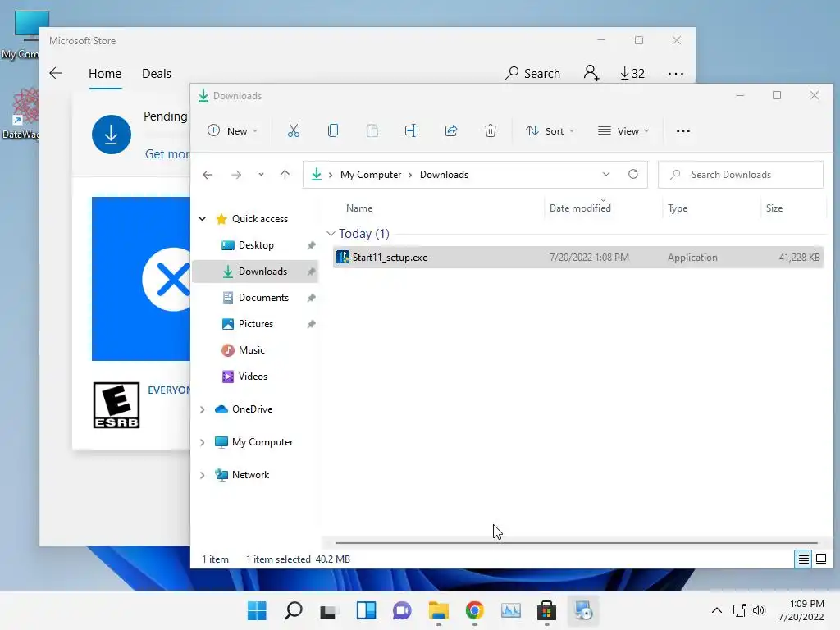Go back with Explorer back arrow

[x=208, y=175]
